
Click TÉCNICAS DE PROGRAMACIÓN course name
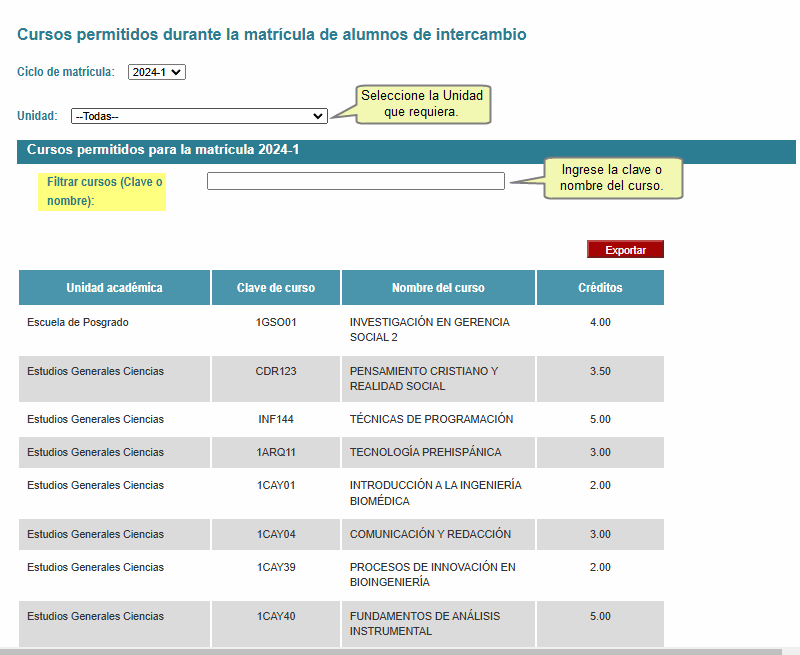(x=431, y=419)
